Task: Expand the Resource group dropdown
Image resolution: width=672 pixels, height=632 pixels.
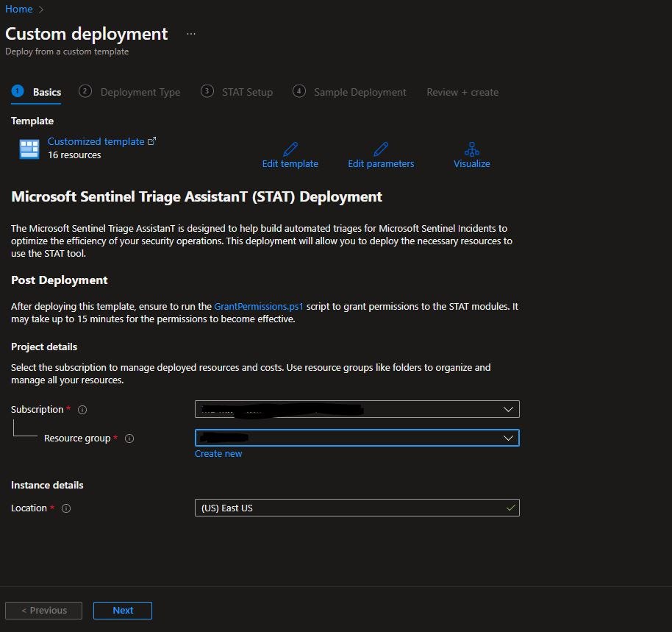Action: [x=357, y=438]
